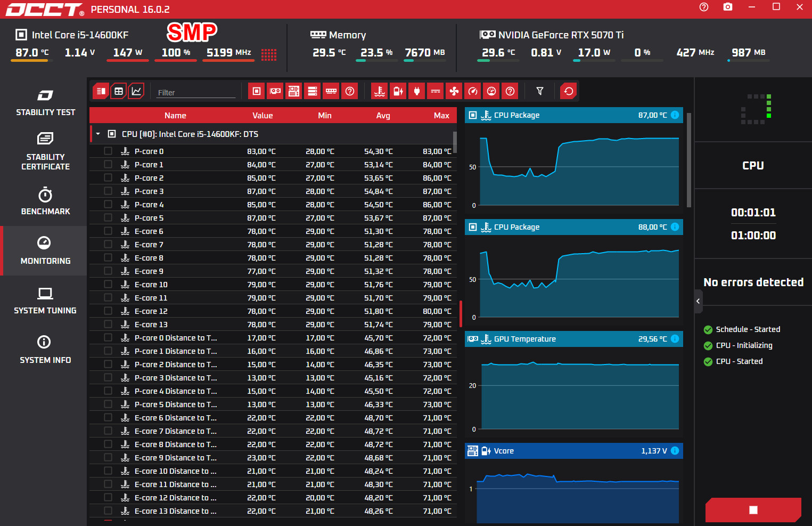Toggle the motherboard sensor filter icon
The width and height of the screenshot is (812, 526).
click(294, 91)
